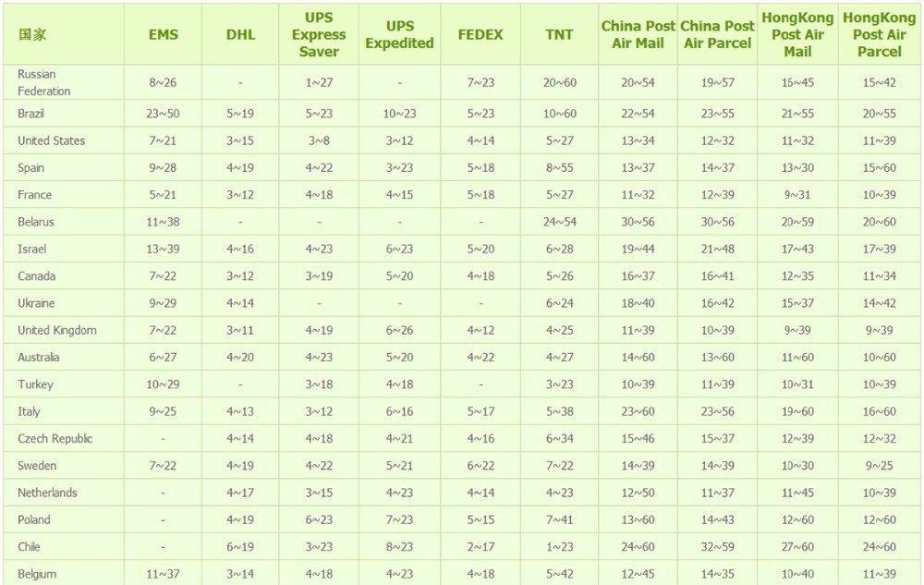The image size is (924, 585).
Task: Select the United States row label
Action: (x=51, y=140)
